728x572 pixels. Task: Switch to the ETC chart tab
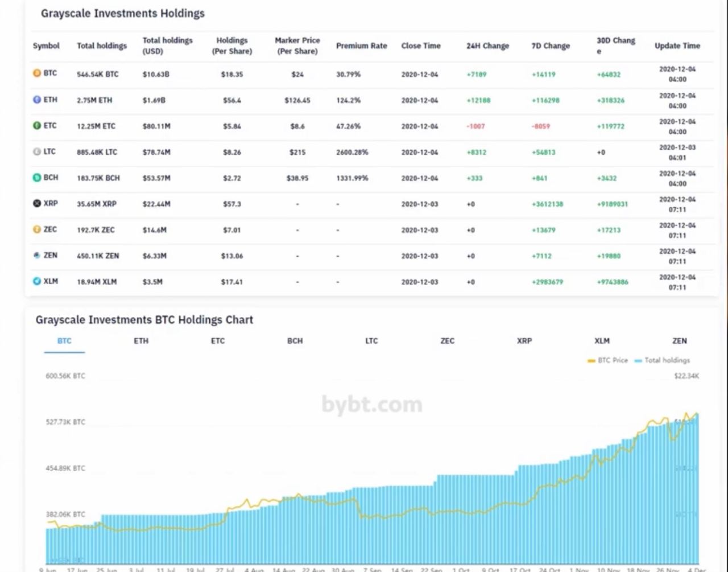click(218, 341)
